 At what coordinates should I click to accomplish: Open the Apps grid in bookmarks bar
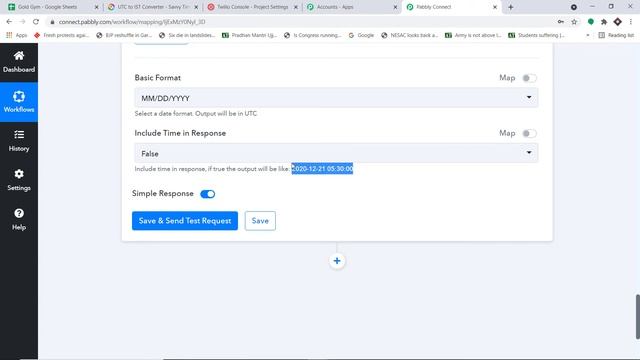point(9,35)
